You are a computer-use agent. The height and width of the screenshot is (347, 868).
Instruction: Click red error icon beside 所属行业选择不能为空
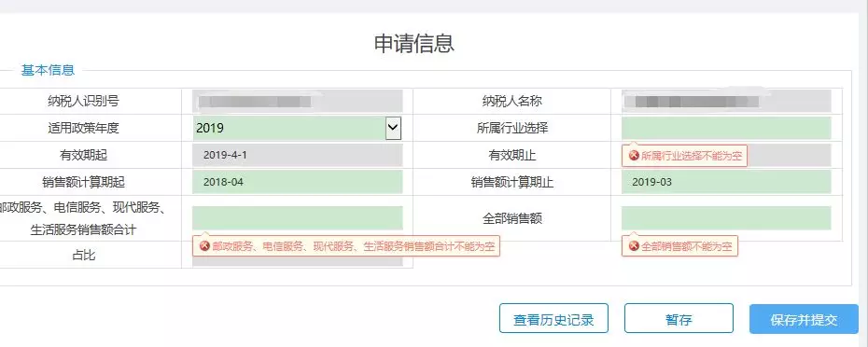pyautogui.click(x=634, y=156)
